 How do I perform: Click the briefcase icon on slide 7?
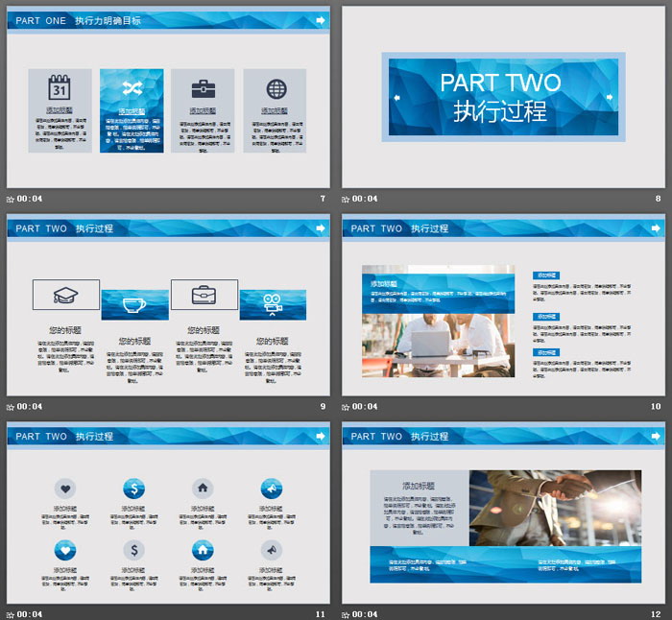click(x=203, y=89)
